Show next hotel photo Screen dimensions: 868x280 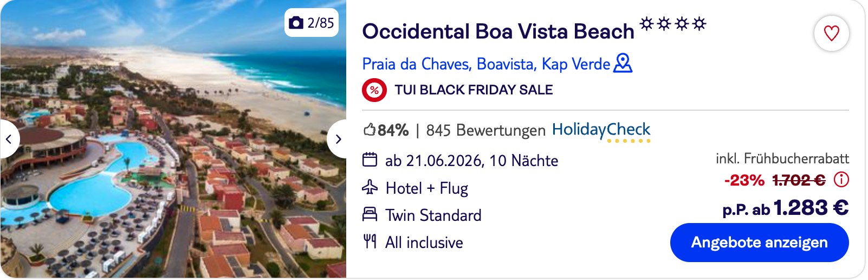click(x=337, y=139)
